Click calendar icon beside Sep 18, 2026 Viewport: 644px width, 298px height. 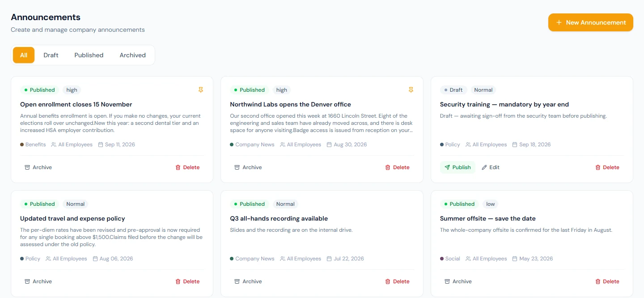(515, 145)
